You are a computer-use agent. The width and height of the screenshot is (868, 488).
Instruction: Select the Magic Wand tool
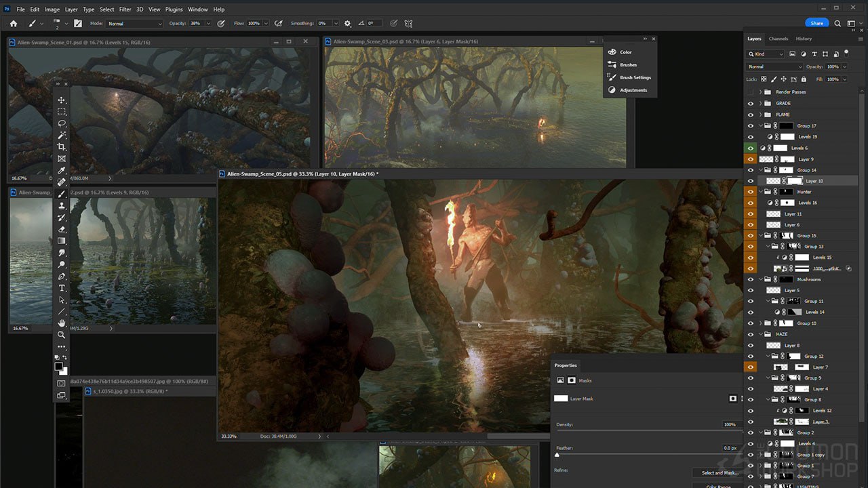(x=62, y=136)
